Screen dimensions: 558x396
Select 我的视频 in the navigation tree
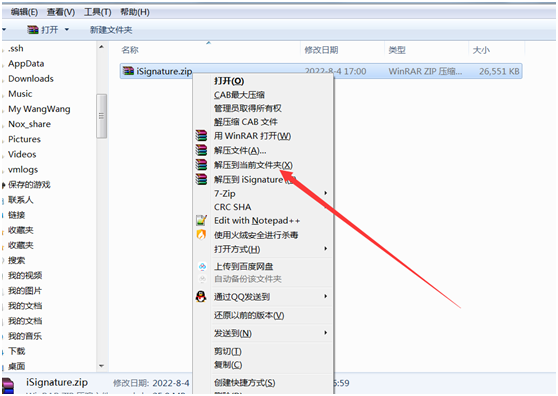25,275
